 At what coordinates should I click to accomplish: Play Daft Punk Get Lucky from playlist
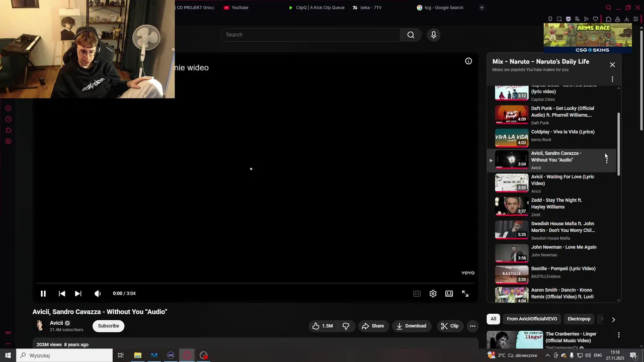tap(551, 115)
